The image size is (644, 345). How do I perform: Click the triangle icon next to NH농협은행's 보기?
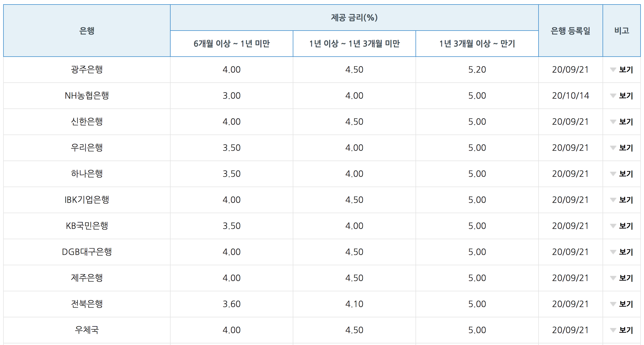coord(613,96)
